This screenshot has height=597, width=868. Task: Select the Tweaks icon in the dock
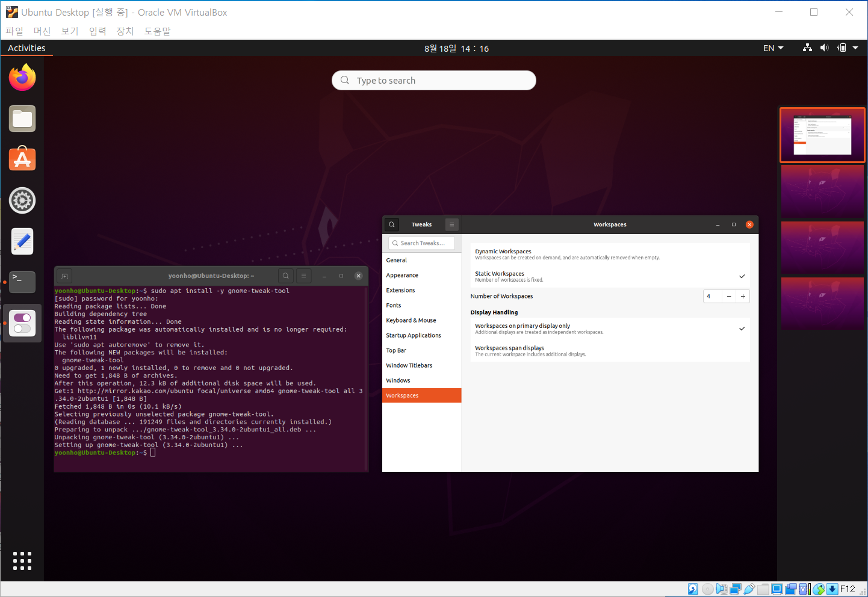(x=22, y=323)
